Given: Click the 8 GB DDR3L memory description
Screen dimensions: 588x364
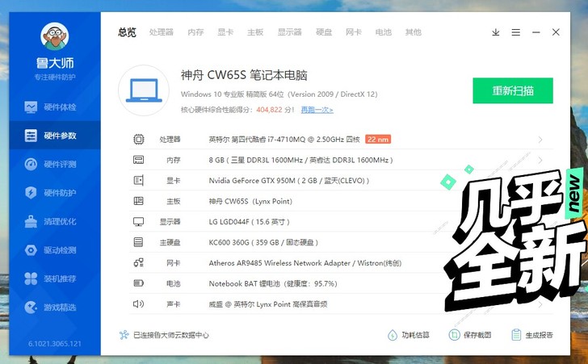Looking at the screenshot, I should pos(300,160).
